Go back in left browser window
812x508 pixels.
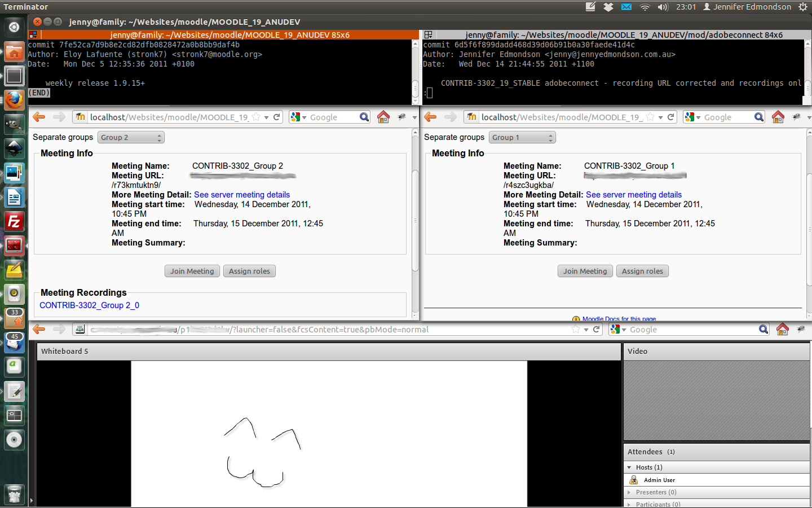[39, 117]
